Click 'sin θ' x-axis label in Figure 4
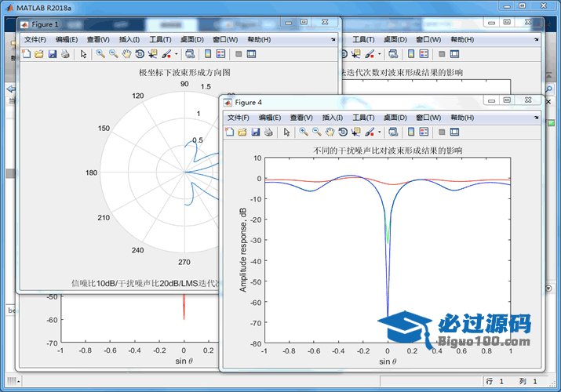561x392 pixels. click(x=388, y=361)
